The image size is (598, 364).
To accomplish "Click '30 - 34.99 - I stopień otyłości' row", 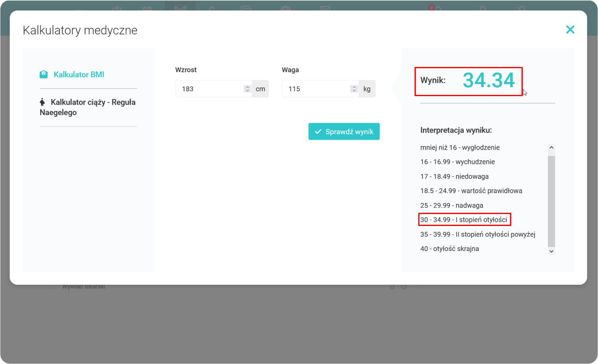I will click(464, 220).
